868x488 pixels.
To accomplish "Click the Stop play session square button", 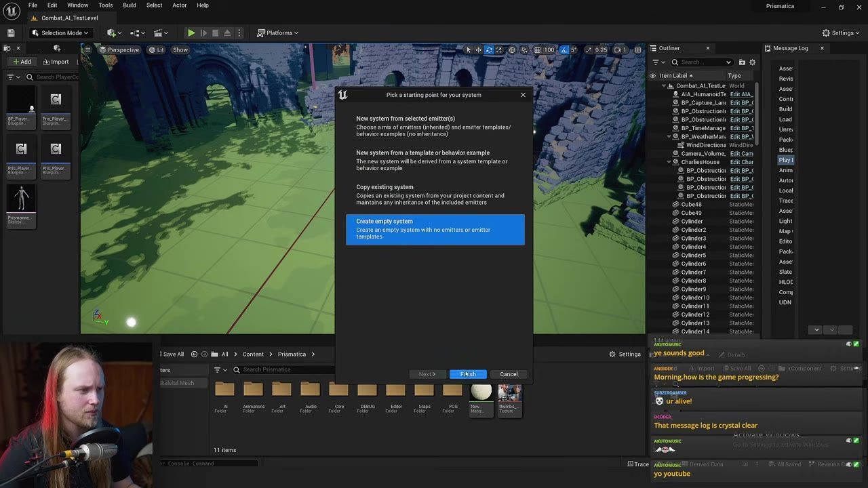I will click(x=216, y=33).
